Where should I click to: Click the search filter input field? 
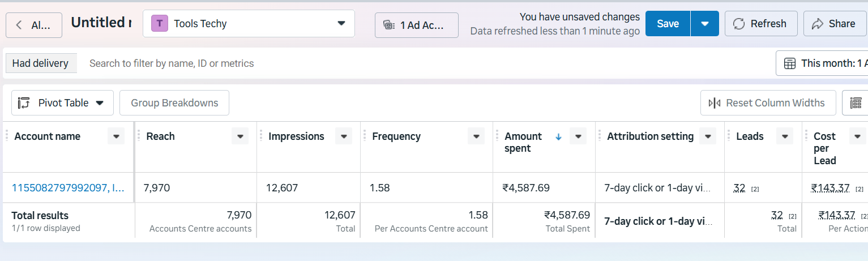[x=396, y=63]
